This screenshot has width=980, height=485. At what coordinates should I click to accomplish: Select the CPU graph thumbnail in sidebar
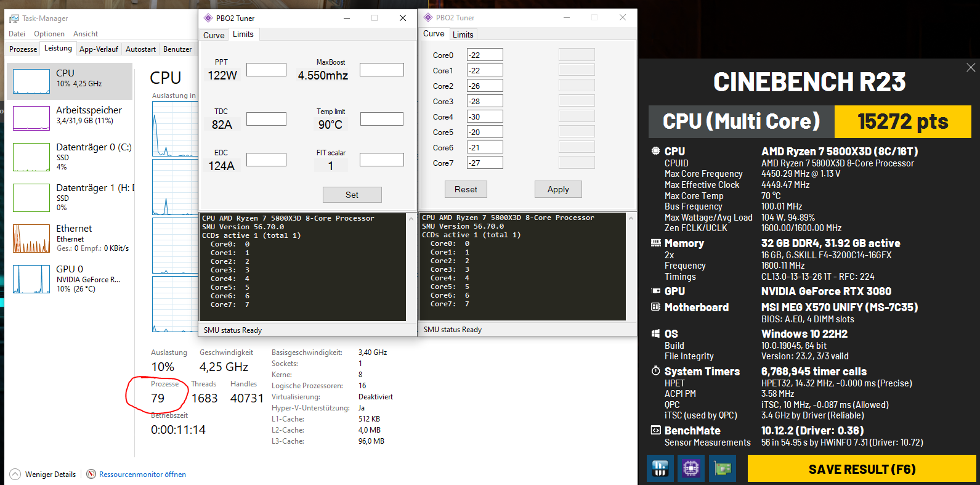[31, 81]
